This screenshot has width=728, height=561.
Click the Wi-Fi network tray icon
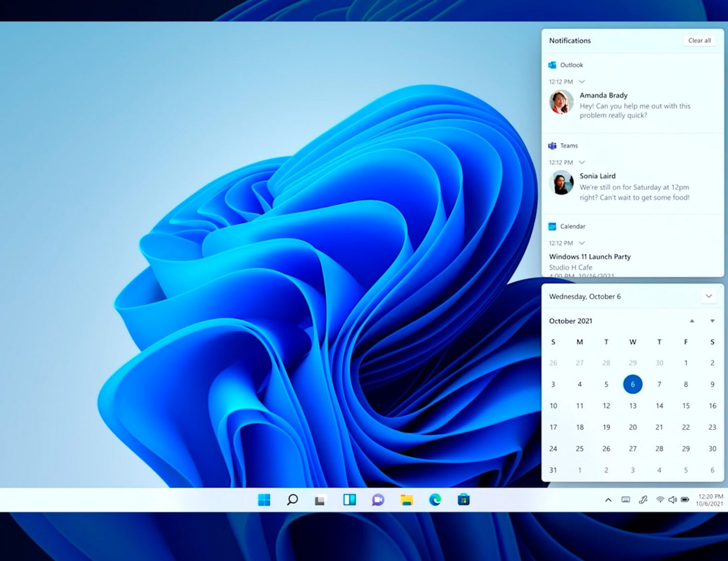660,500
